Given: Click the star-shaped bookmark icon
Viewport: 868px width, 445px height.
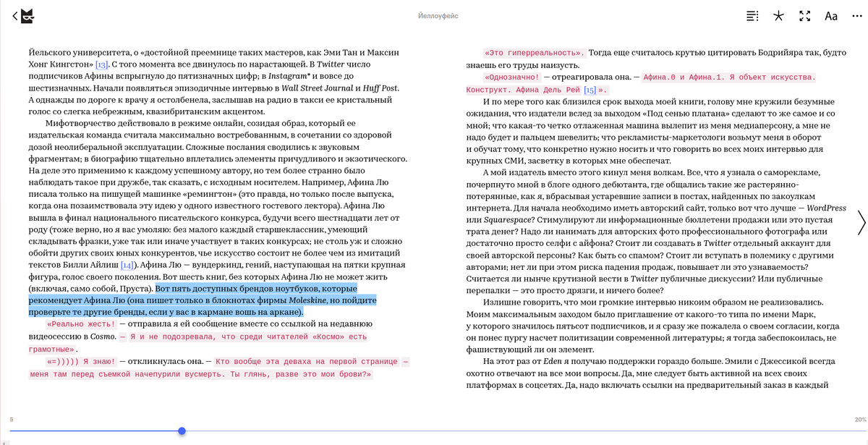Looking at the screenshot, I should [778, 16].
